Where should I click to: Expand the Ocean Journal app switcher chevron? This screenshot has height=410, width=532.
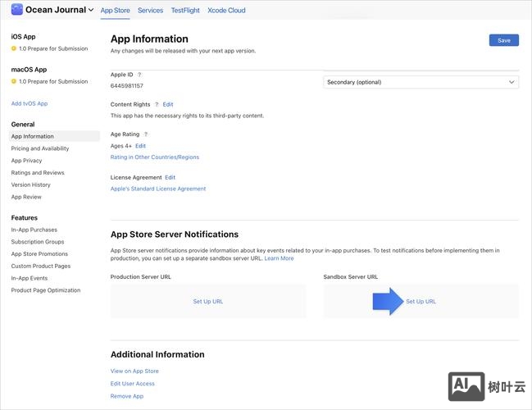pyautogui.click(x=91, y=11)
